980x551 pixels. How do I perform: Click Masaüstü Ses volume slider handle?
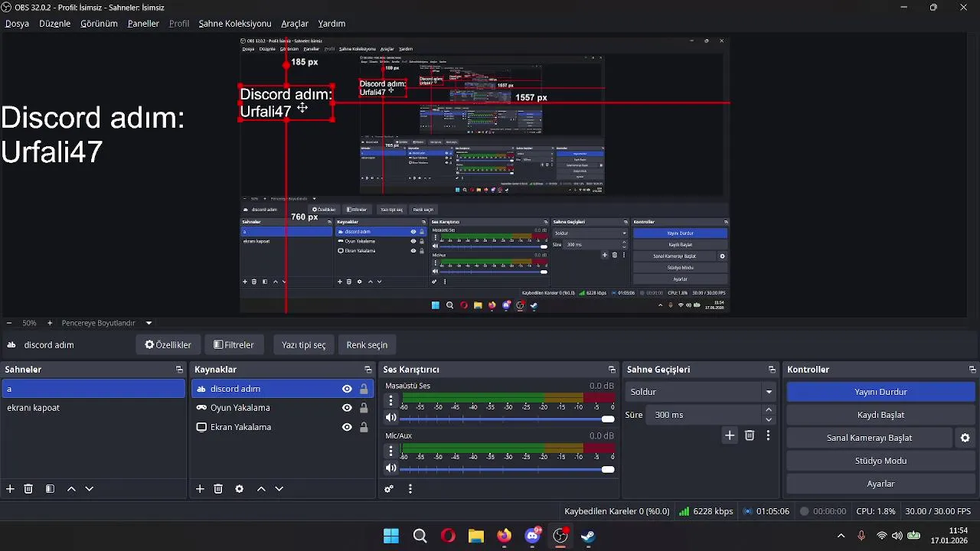pyautogui.click(x=608, y=419)
